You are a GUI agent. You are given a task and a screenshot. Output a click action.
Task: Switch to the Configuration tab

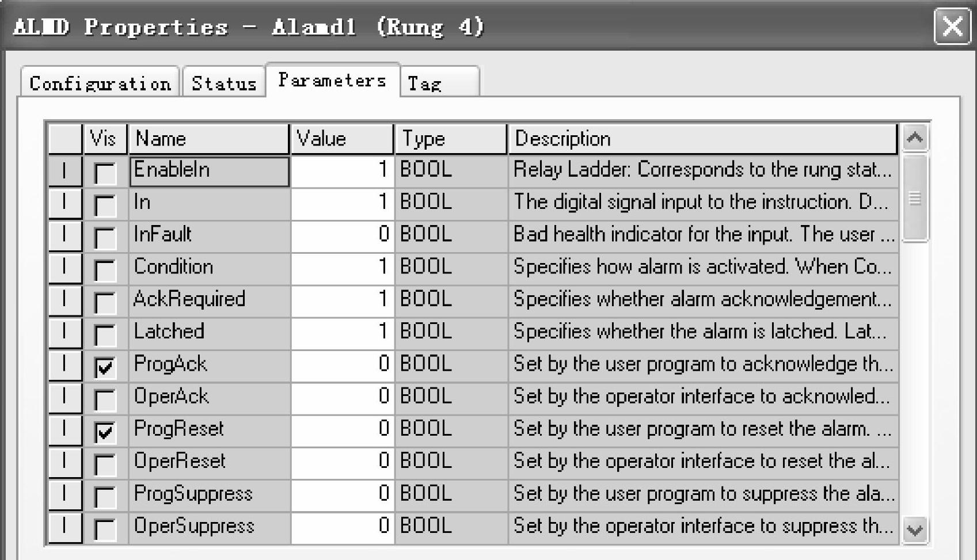[100, 83]
